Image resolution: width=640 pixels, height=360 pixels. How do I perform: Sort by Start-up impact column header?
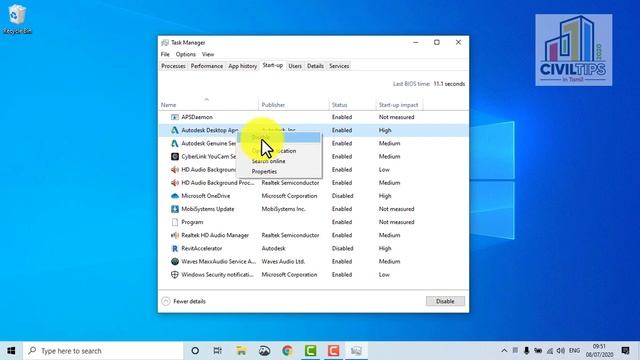coord(399,105)
